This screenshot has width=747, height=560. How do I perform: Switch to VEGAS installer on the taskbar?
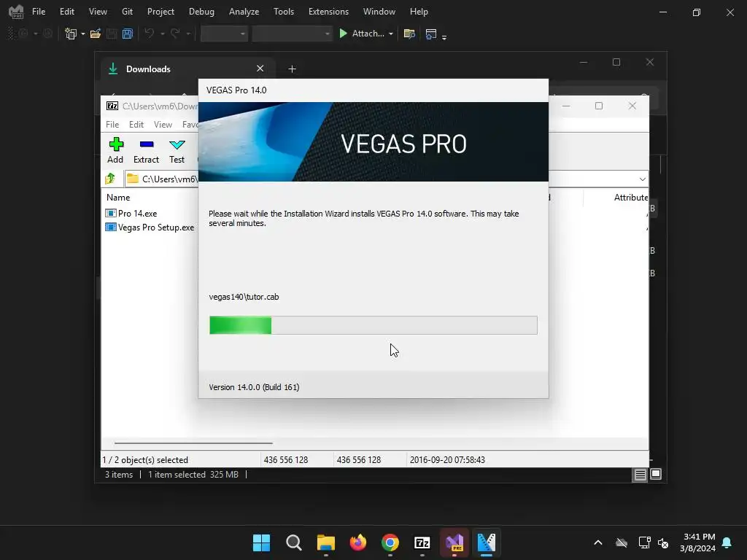click(487, 542)
